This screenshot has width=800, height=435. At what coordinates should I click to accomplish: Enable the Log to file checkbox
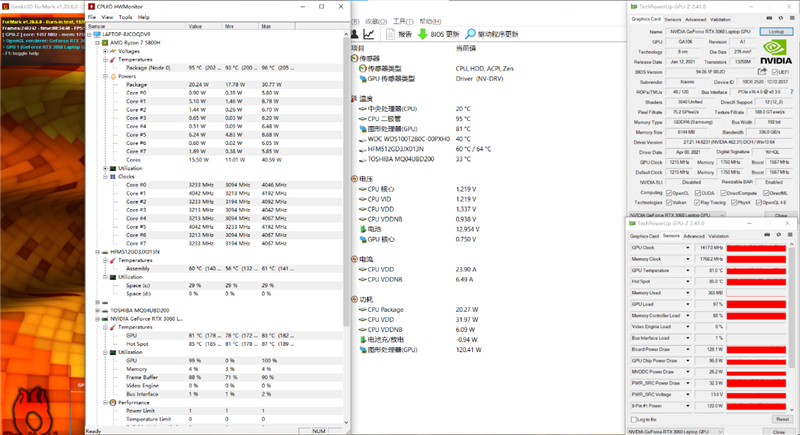[634, 419]
